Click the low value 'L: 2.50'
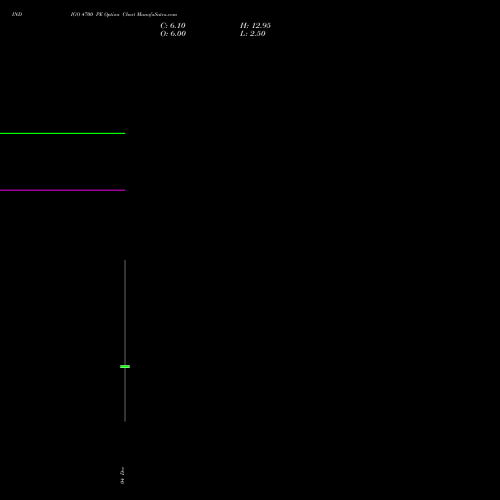Viewport: 500px width, 500px height. tap(253, 34)
